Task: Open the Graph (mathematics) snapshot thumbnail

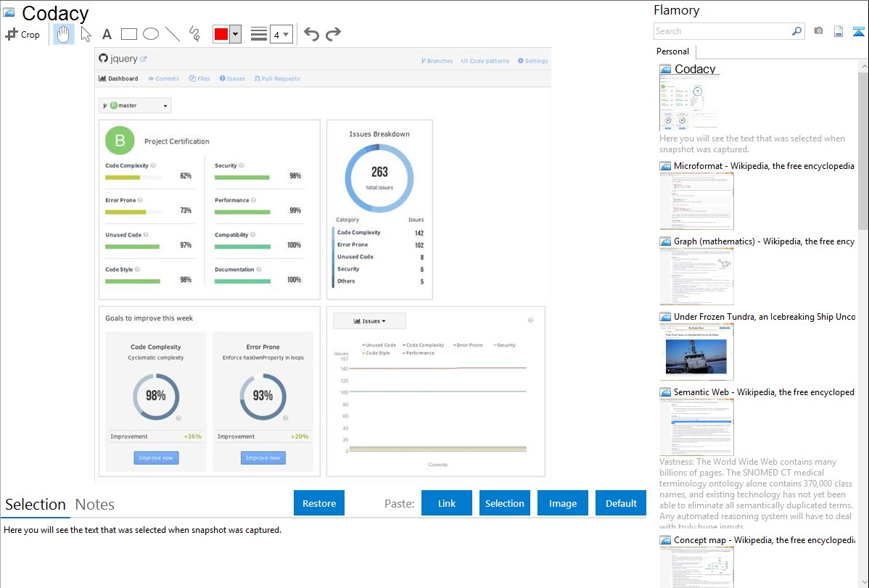Action: (696, 276)
